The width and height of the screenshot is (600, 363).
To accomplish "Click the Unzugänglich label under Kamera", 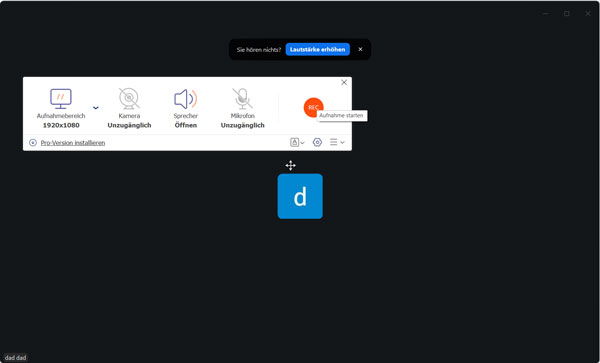I will tap(129, 125).
